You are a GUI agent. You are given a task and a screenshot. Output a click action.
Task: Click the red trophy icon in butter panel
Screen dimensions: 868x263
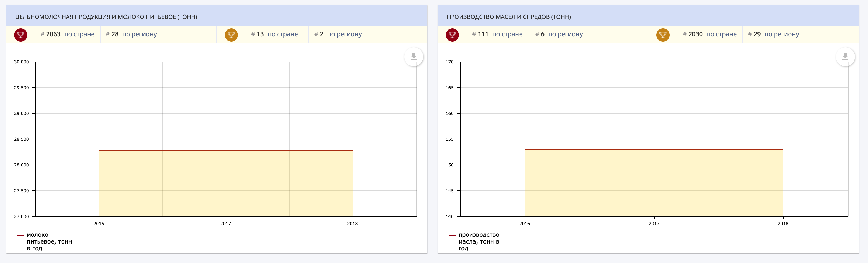coord(452,35)
